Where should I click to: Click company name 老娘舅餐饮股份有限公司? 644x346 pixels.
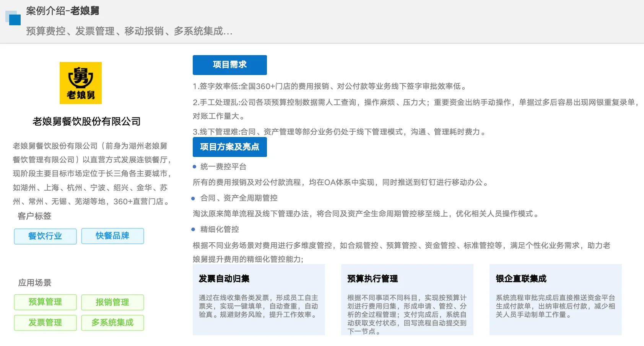(x=86, y=121)
